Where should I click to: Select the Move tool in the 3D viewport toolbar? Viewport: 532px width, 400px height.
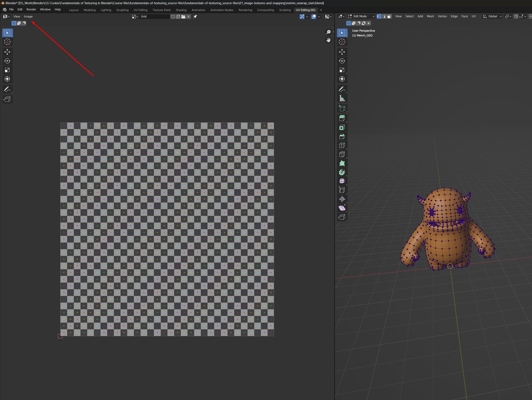point(342,52)
